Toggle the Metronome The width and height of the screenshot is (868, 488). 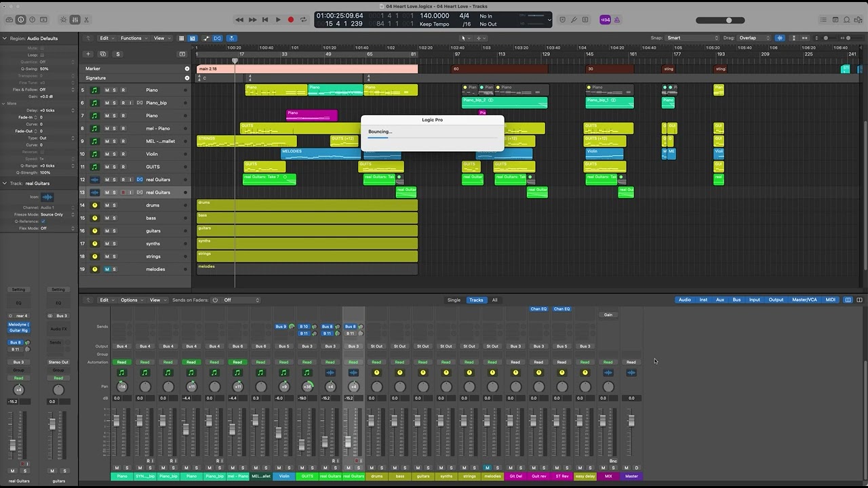(618, 20)
